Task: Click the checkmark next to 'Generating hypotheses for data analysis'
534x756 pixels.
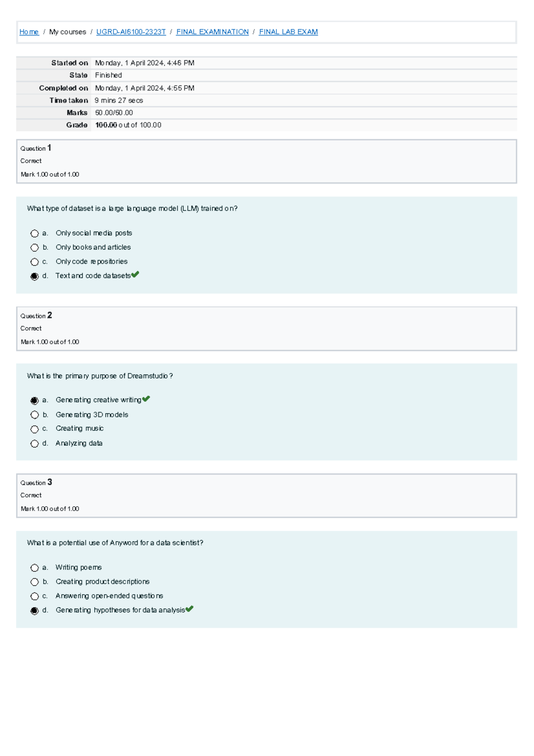Action: tap(190, 608)
